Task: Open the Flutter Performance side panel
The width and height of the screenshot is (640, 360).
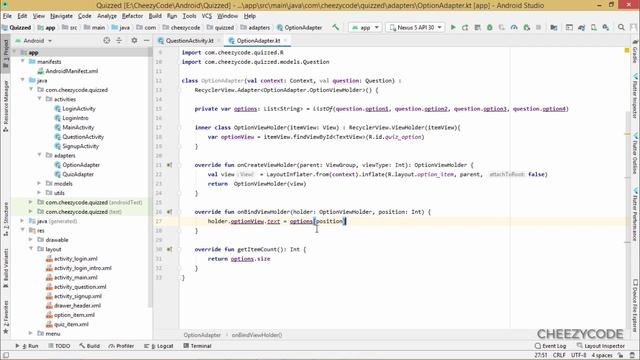Action: [635, 214]
